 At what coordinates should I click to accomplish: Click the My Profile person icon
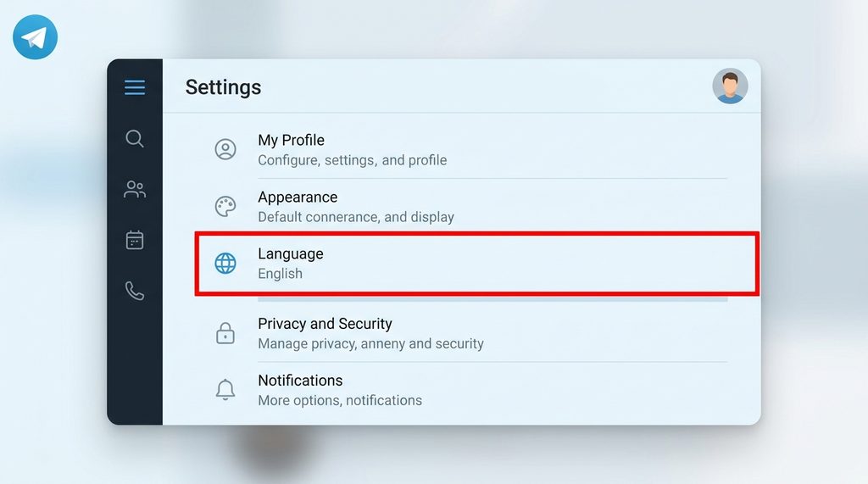[x=225, y=150]
